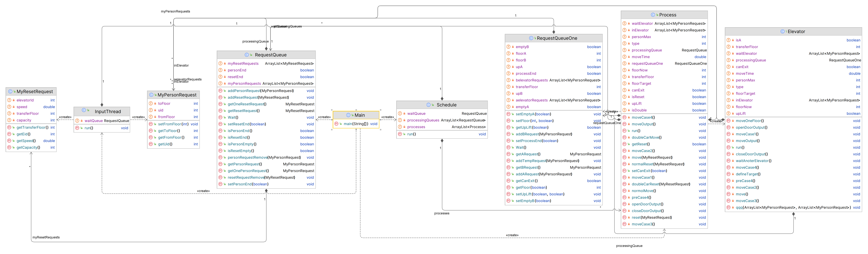Viewport: 868px width, 254px height.
Task: Click the getOneResetRequest() method row
Action: coord(266,104)
